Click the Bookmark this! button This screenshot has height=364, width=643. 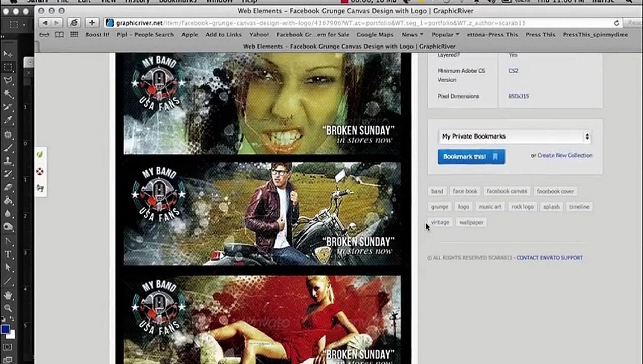point(471,157)
